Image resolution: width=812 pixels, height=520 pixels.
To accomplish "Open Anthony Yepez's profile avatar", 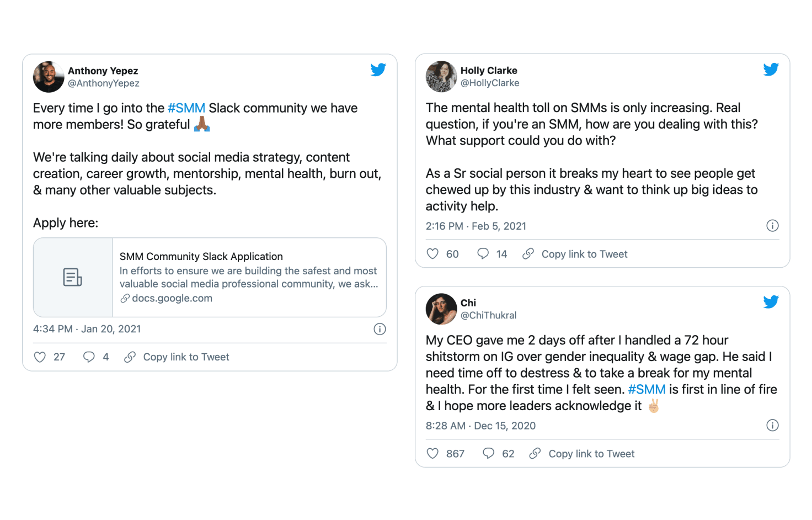I will [49, 77].
